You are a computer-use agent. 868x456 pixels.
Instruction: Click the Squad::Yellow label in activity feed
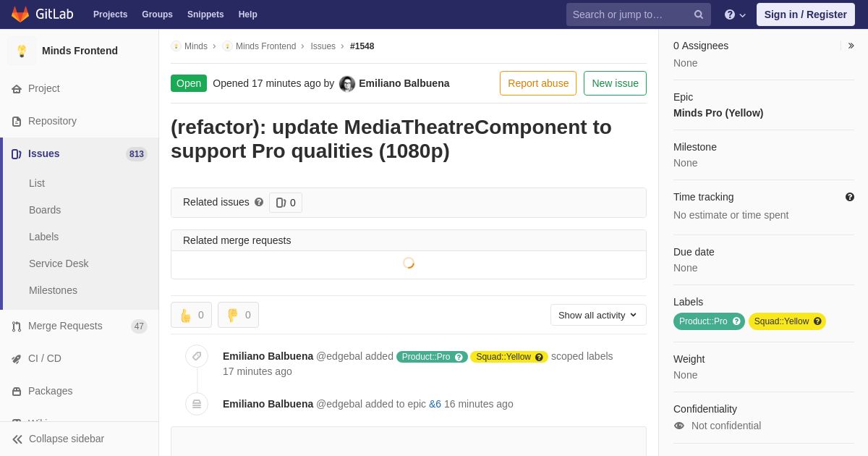pos(503,357)
